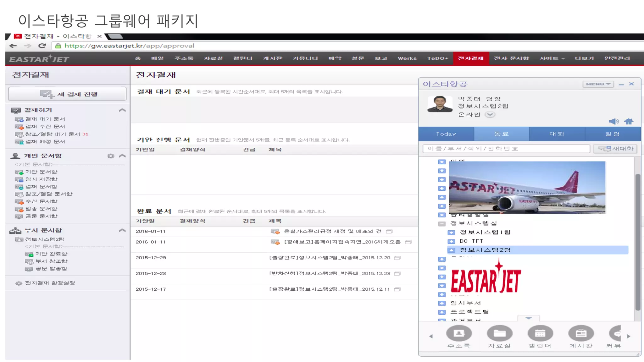Open the 게시판 menu item
This screenshot has width=644, height=362.
click(272, 58)
